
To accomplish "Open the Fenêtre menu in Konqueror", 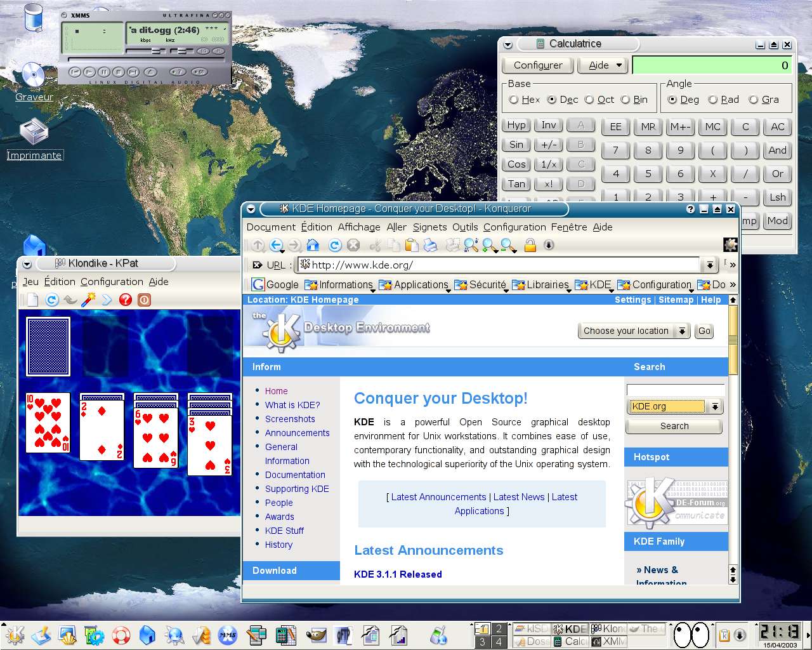I will coord(569,227).
